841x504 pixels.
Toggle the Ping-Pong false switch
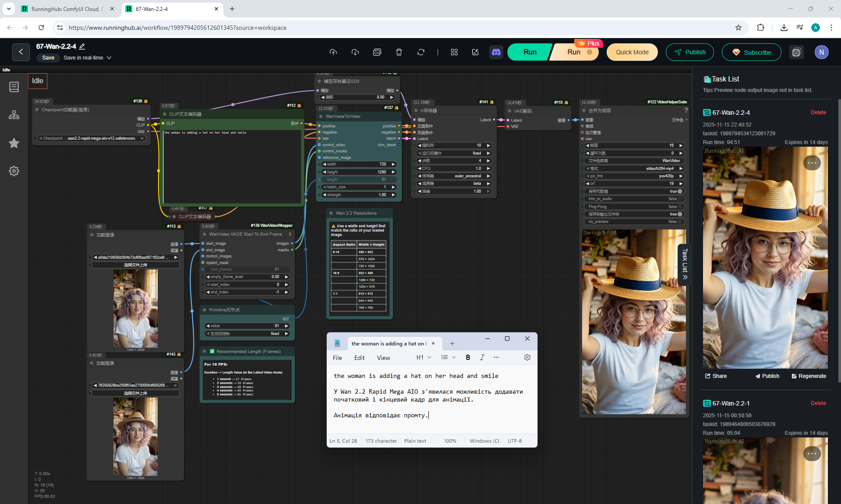[680, 207]
